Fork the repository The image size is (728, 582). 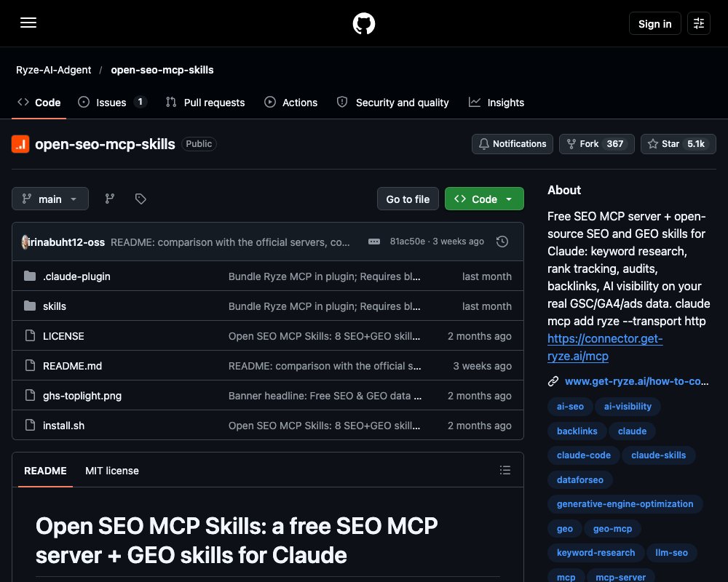point(597,144)
